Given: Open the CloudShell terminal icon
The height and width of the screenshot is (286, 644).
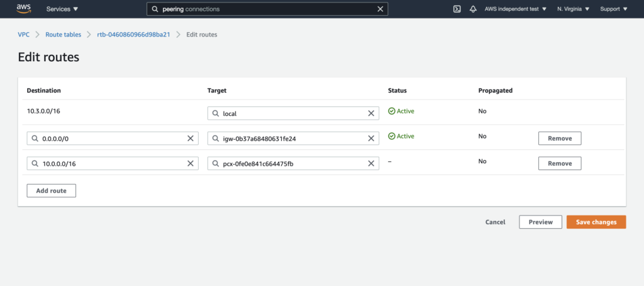Looking at the screenshot, I should click(x=457, y=9).
